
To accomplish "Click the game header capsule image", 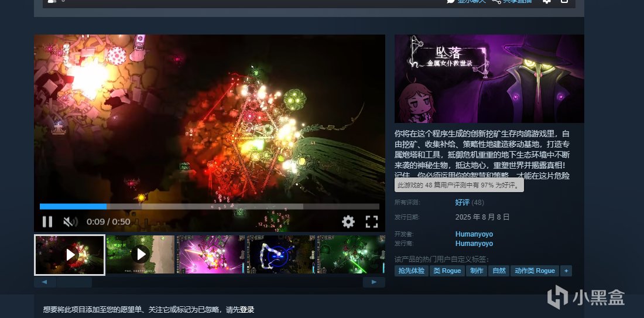I will point(489,78).
